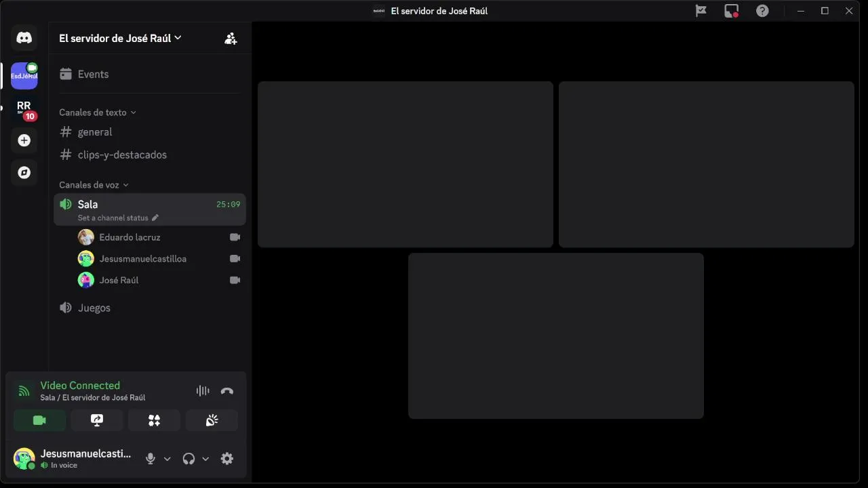This screenshot has width=868, height=488.
Task: Share your screen
Action: [x=97, y=420]
